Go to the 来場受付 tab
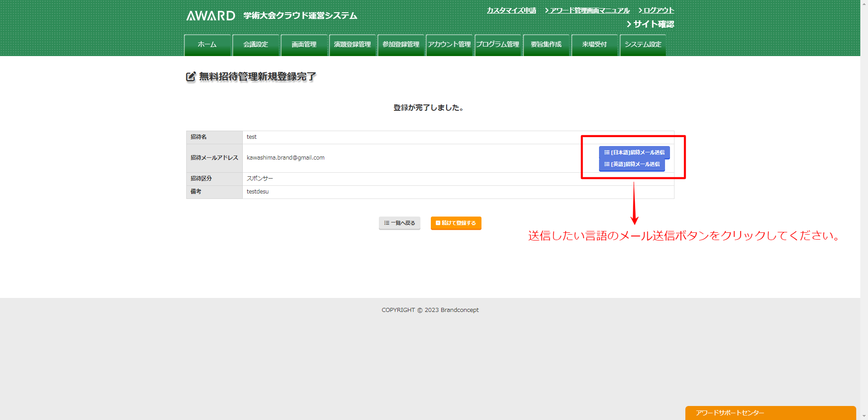This screenshot has height=420, width=868. (594, 45)
